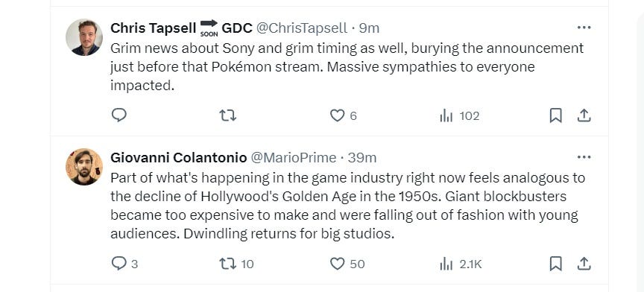Share Giovanni Colantonio's tweet
Viewport: 644px width, 292px height.
584,264
